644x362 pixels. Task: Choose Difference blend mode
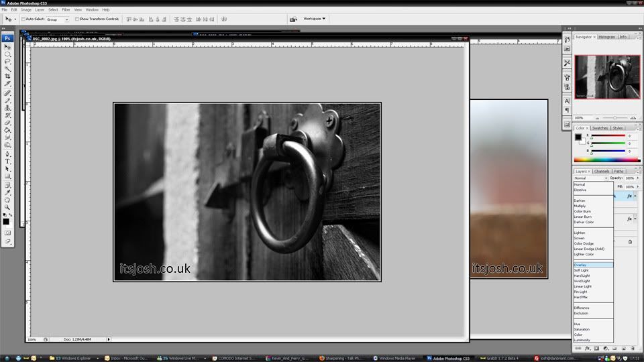pos(593,308)
